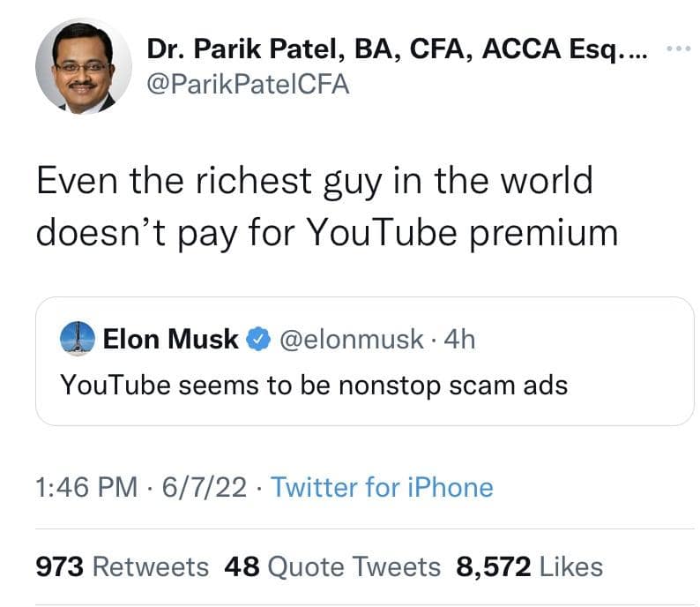Select the Elon Musk name in quoted tweet
Screen dimensions: 700x607
[170, 339]
